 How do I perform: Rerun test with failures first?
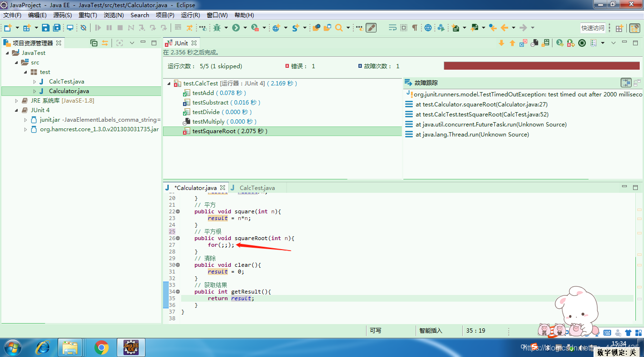click(570, 43)
